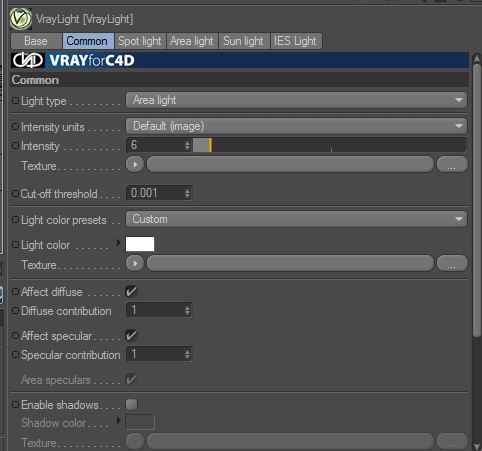The width and height of the screenshot is (482, 451).
Task: Click the Light color texture browse (...) button
Action: 452,263
